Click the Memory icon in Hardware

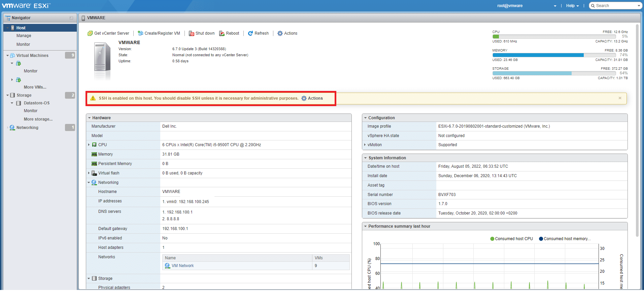94,154
